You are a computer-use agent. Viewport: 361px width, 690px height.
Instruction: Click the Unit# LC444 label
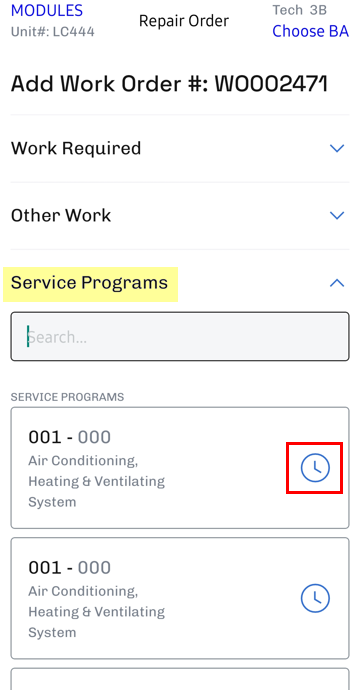point(52,32)
